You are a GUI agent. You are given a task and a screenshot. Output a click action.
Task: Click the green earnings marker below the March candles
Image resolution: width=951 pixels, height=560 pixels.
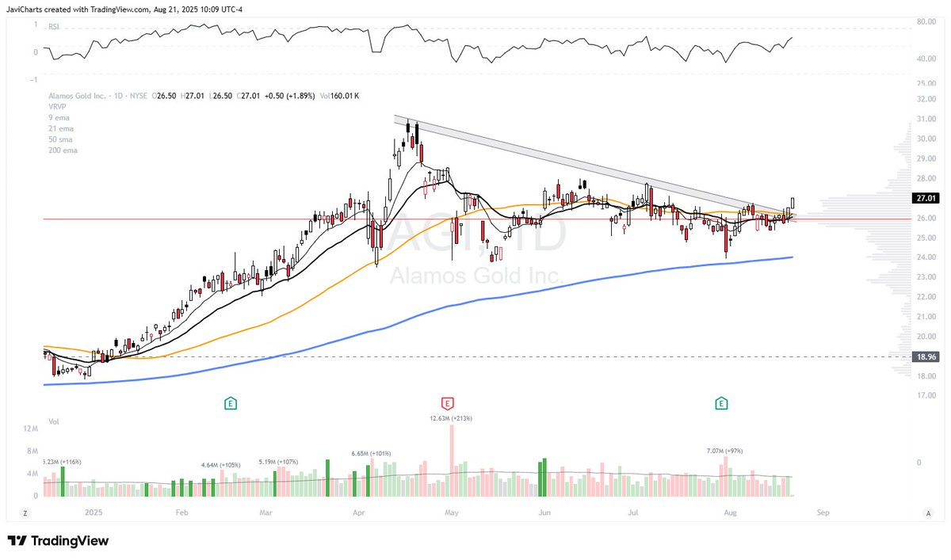point(231,402)
